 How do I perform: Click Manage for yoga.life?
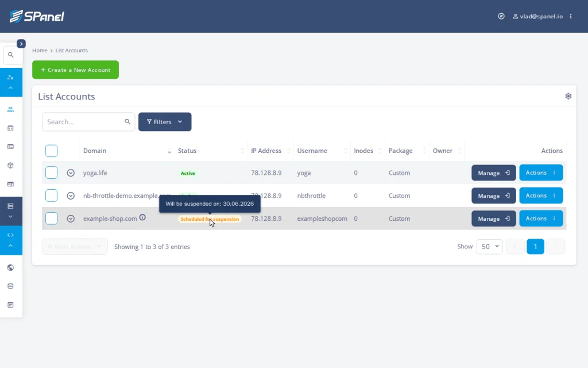click(493, 172)
